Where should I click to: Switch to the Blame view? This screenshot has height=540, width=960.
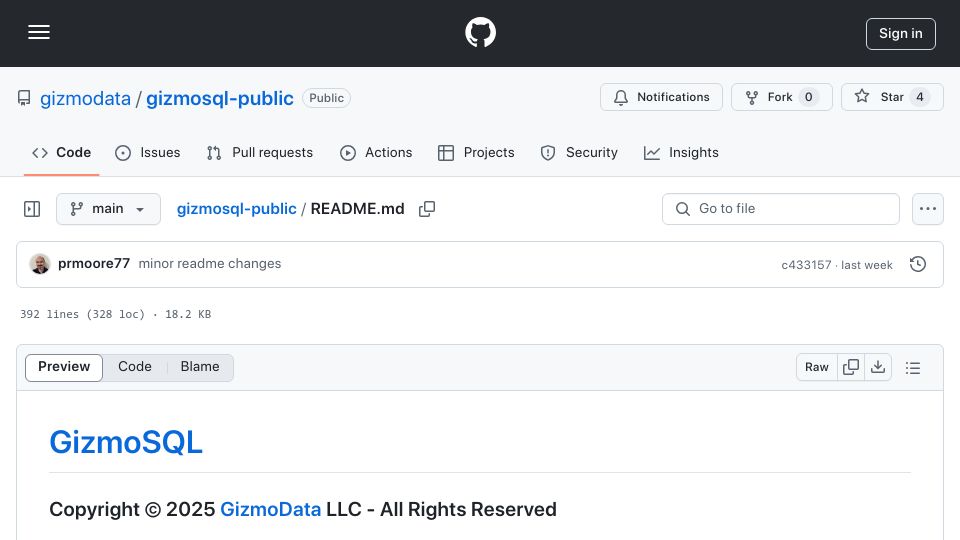pos(200,367)
